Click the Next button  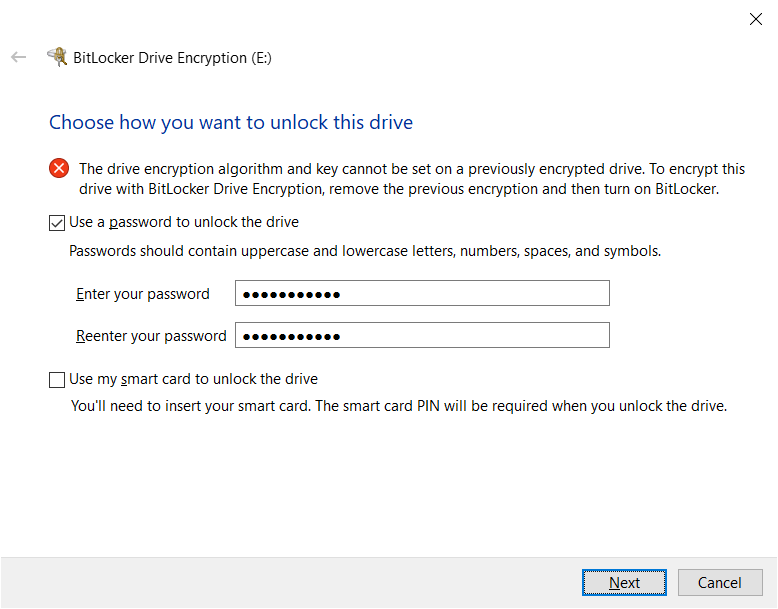(624, 582)
